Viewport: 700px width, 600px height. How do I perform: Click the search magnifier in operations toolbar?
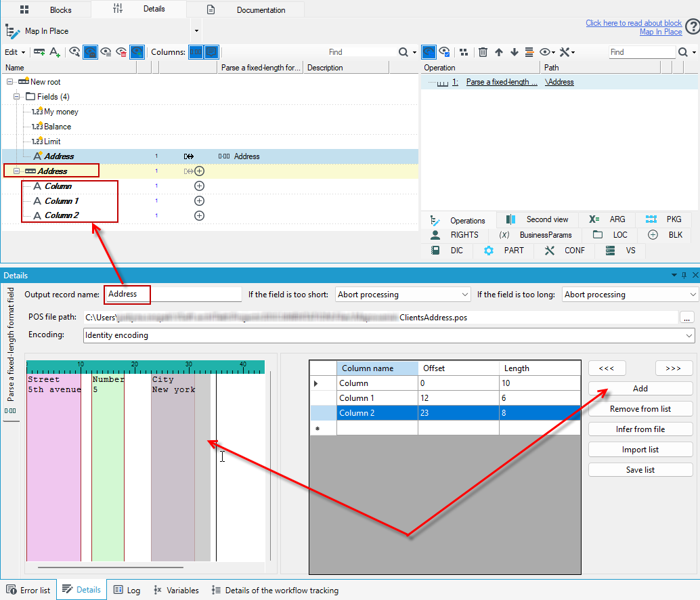click(683, 52)
